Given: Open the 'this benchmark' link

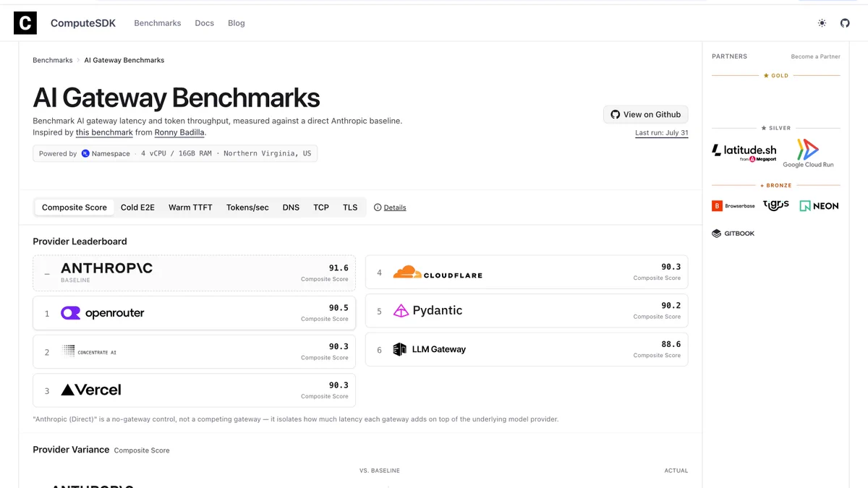Looking at the screenshot, I should (104, 132).
